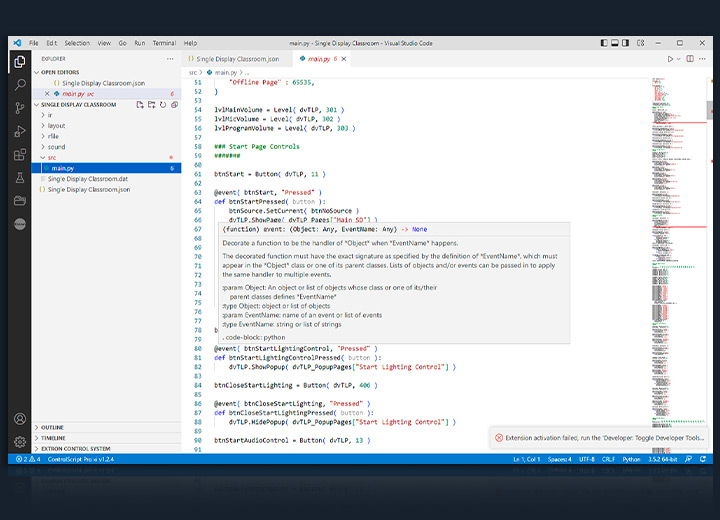Click the New Folder icon in explorer
Screen dimensions: 720x520
point(152,105)
